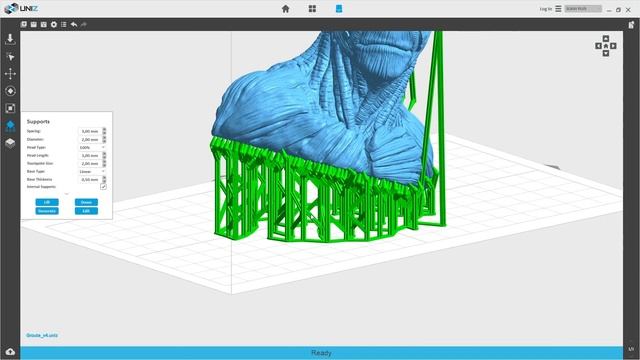The height and width of the screenshot is (360, 640).
Task: Click the cloud upload icon at bottom left
Action: pyautogui.click(x=10, y=352)
